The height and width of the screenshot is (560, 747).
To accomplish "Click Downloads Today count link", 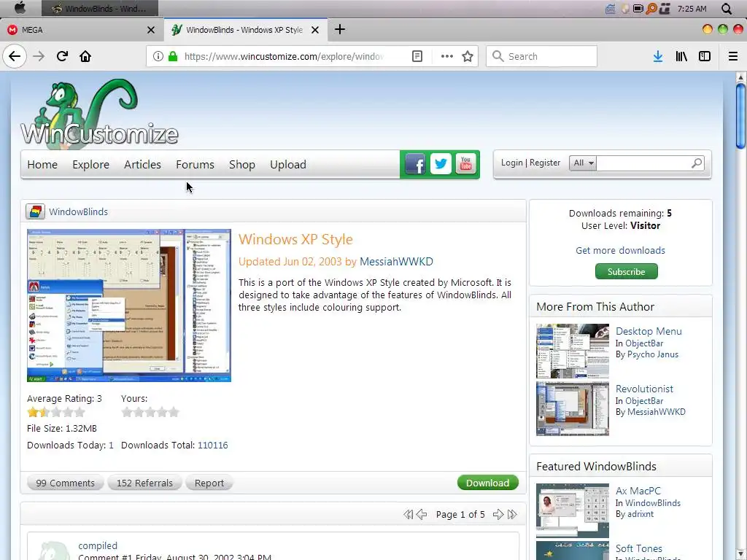I will (x=111, y=446).
